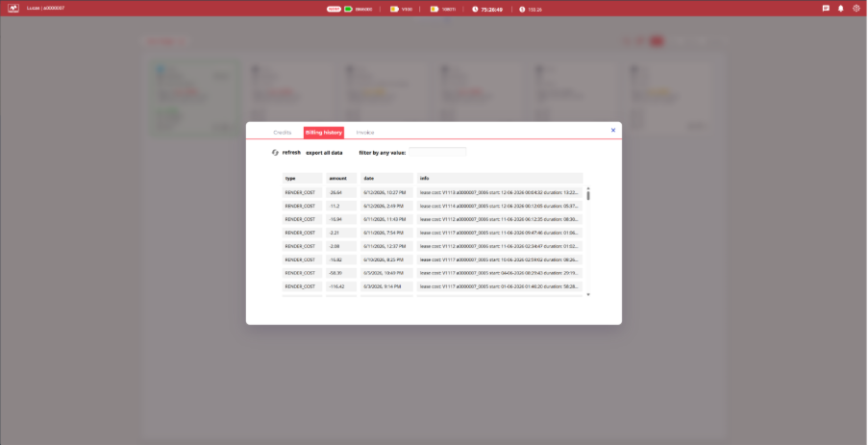The width and height of the screenshot is (868, 445).
Task: Click the info cell with duration 05:37
Action: pyautogui.click(x=500, y=206)
